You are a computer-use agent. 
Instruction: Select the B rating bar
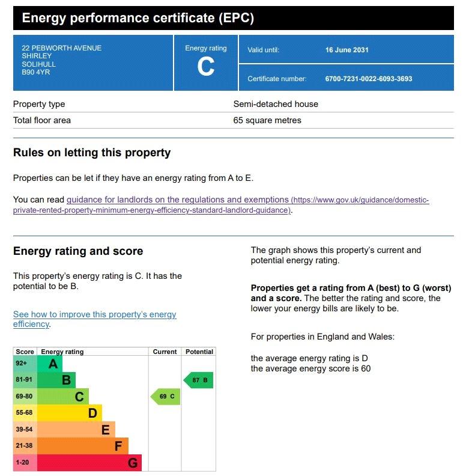pyautogui.click(x=56, y=380)
